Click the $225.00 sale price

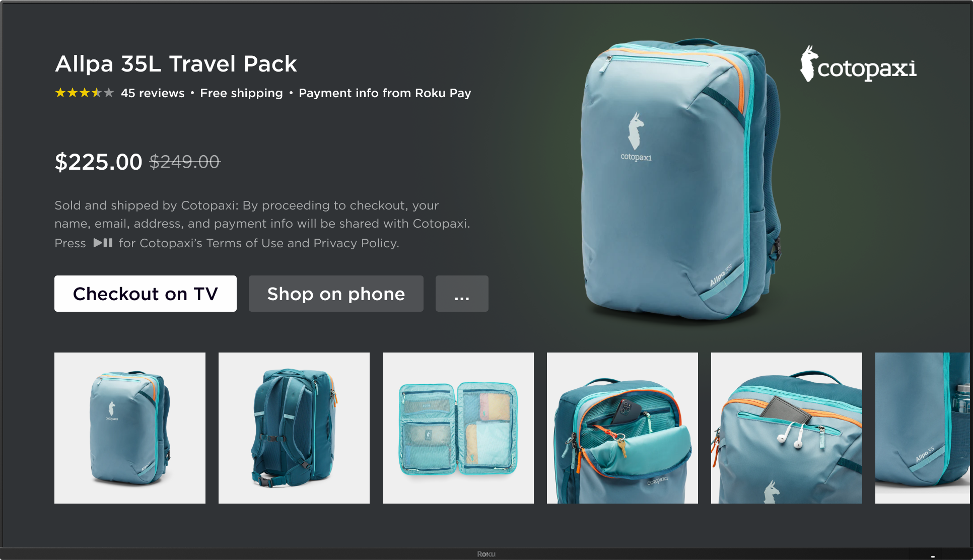tap(99, 162)
